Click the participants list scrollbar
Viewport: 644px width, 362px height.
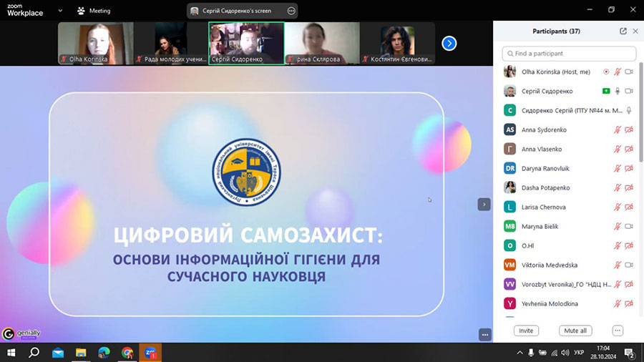coord(639,143)
